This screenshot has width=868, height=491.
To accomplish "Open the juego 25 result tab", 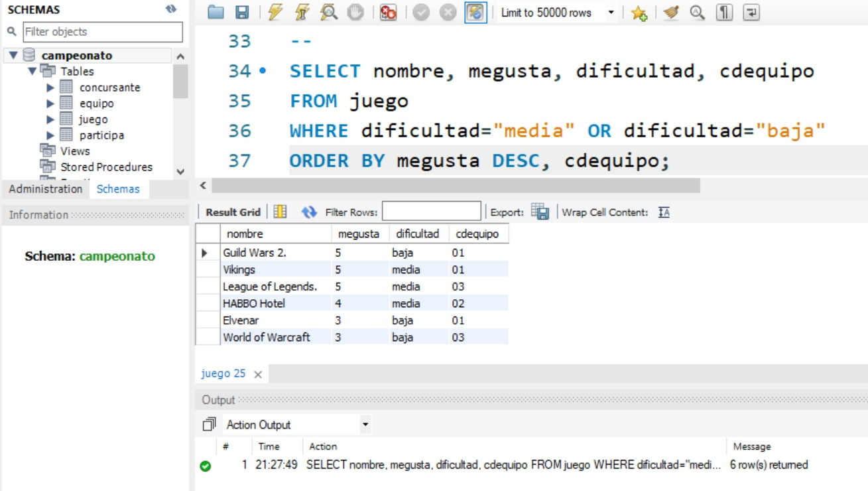I will coord(223,374).
